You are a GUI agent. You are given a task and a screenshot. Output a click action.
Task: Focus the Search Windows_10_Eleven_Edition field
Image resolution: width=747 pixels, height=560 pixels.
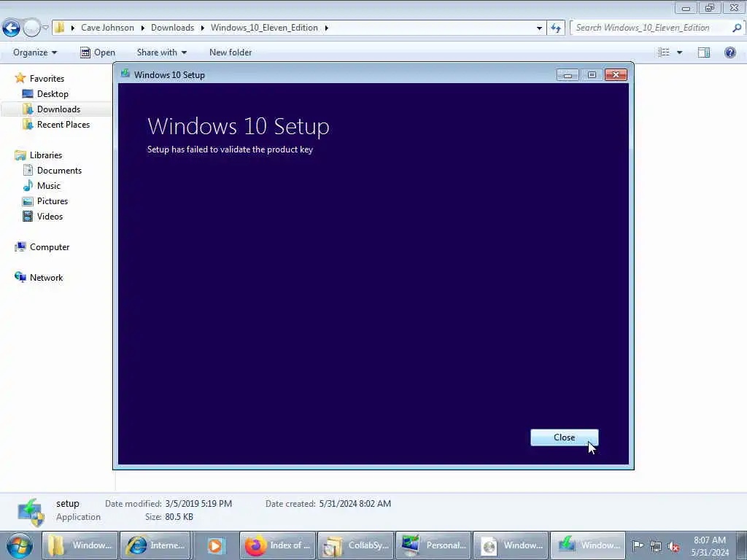(651, 28)
